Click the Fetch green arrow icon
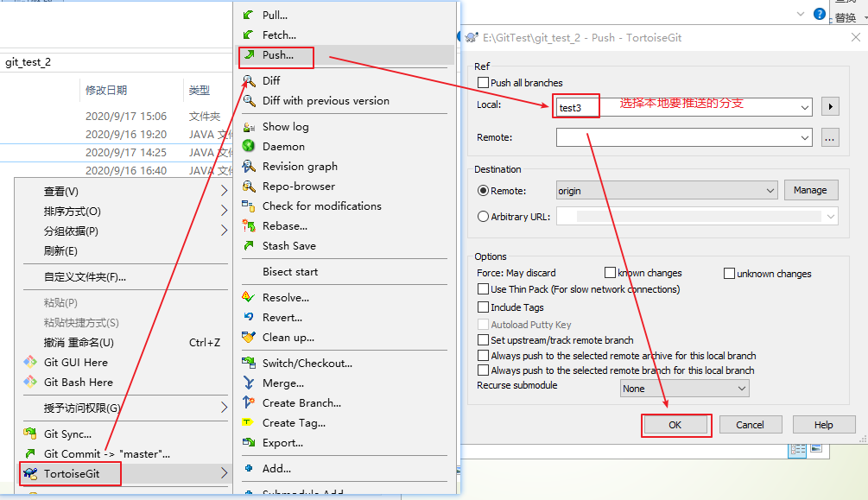 249,35
